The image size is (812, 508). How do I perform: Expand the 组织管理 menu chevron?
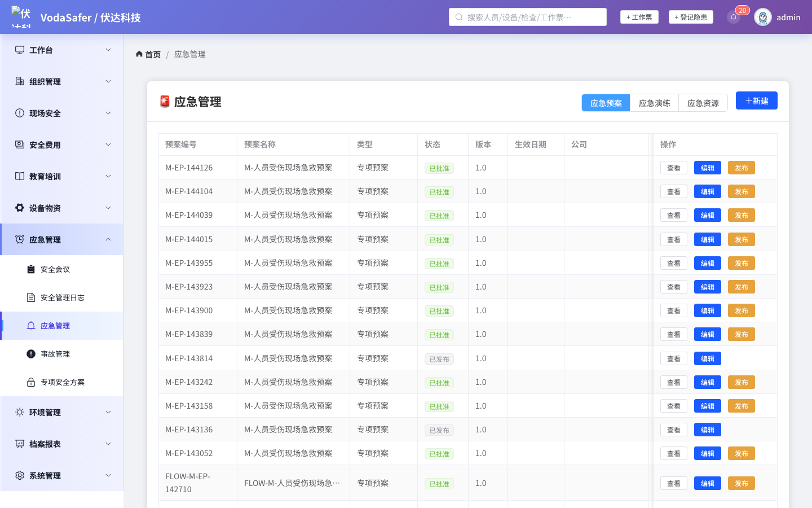coord(108,81)
